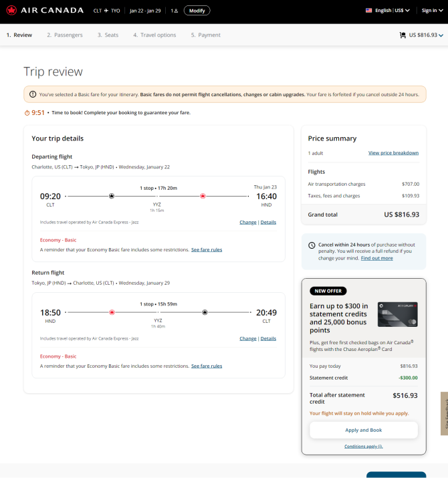The image size is (448, 478).
Task: Click the Jan 22 - Jan 29 dates in header
Action: [145, 11]
